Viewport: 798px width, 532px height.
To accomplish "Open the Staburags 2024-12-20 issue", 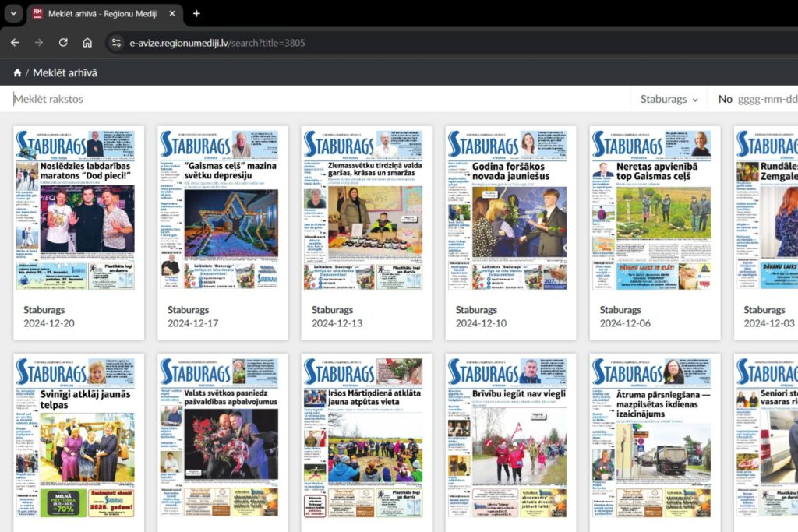I will (x=79, y=233).
